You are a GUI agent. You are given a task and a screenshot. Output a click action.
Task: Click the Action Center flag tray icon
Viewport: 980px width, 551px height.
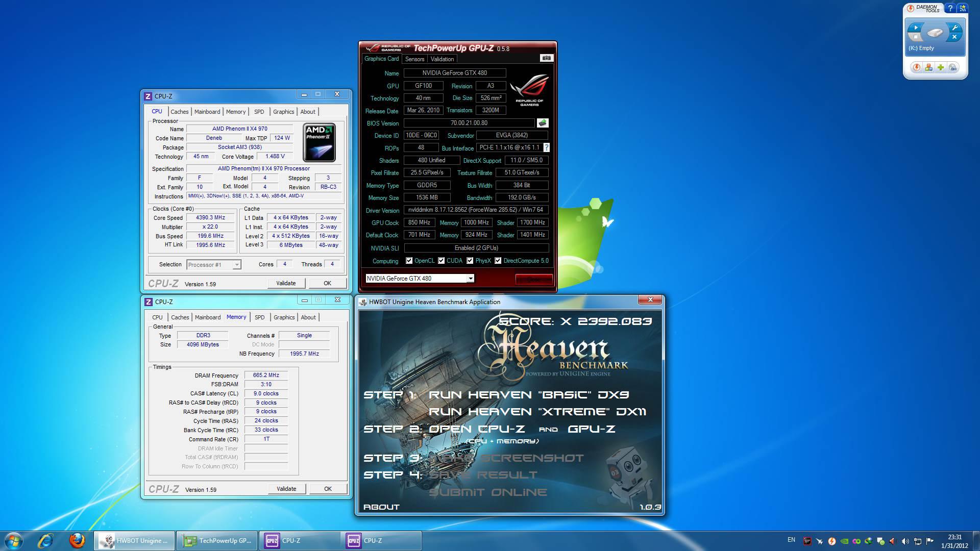929,541
